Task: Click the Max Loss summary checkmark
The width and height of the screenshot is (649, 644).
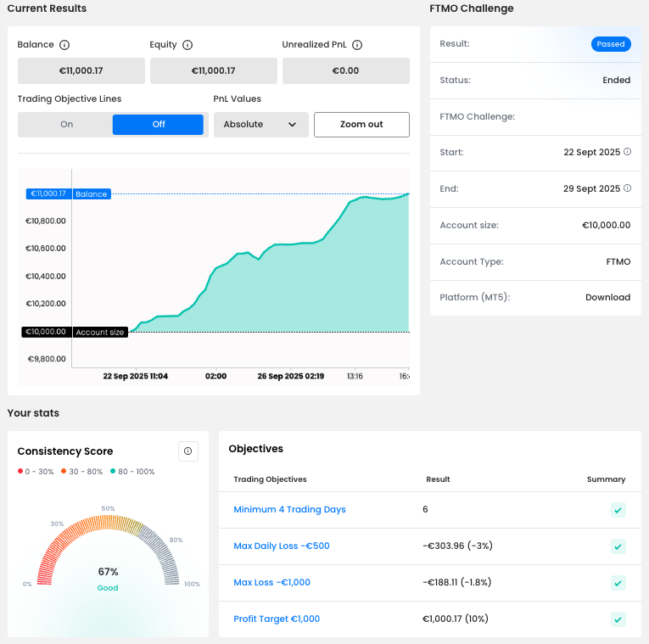Action: pos(618,583)
